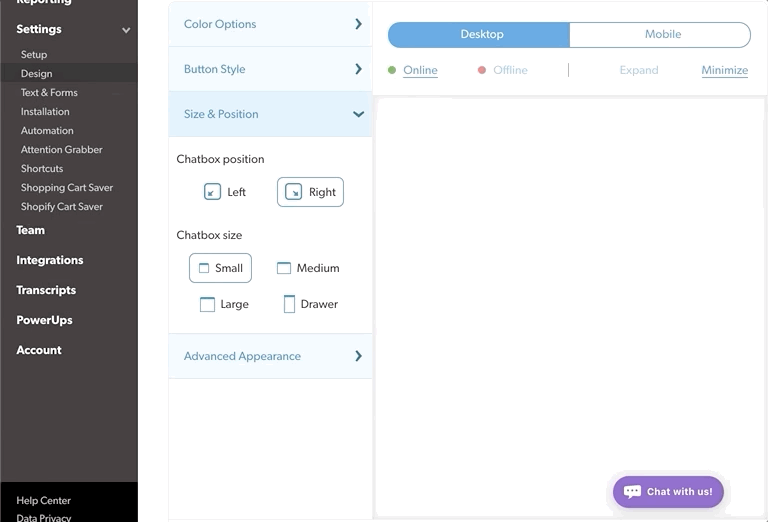Viewport: 768px width, 522px height.
Task: Open the Setup settings page
Action: pos(34,54)
